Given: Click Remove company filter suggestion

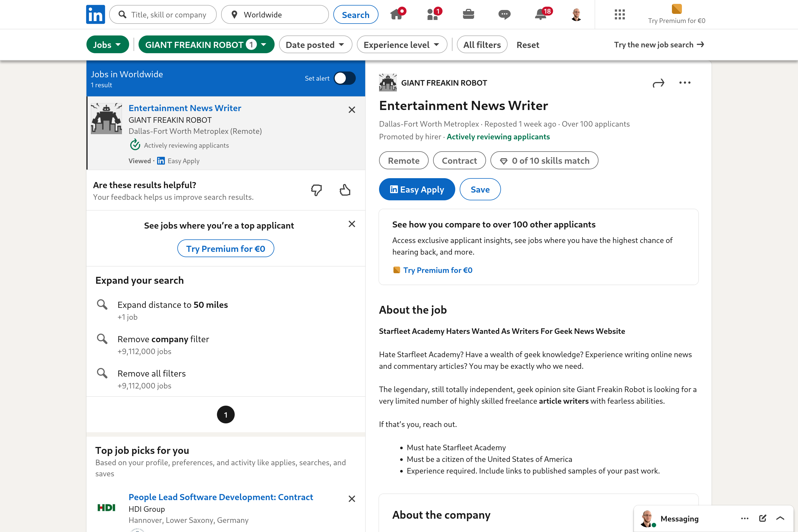Looking at the screenshot, I should tap(163, 339).
